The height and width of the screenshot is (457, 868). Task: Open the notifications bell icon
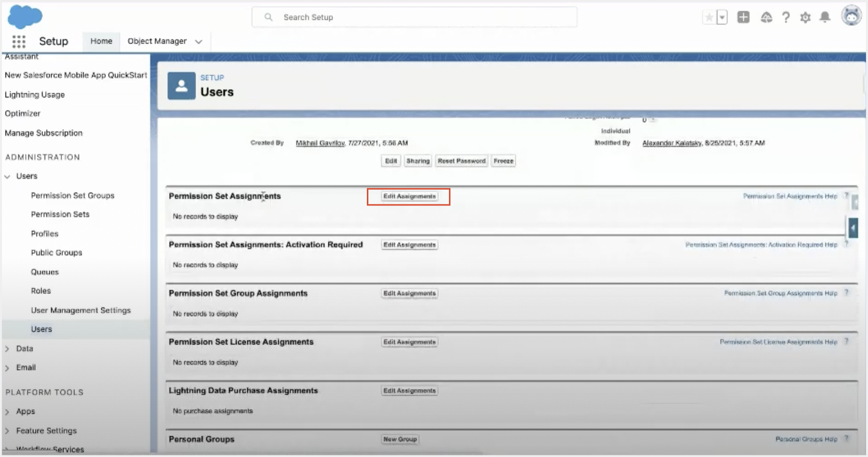tap(825, 17)
